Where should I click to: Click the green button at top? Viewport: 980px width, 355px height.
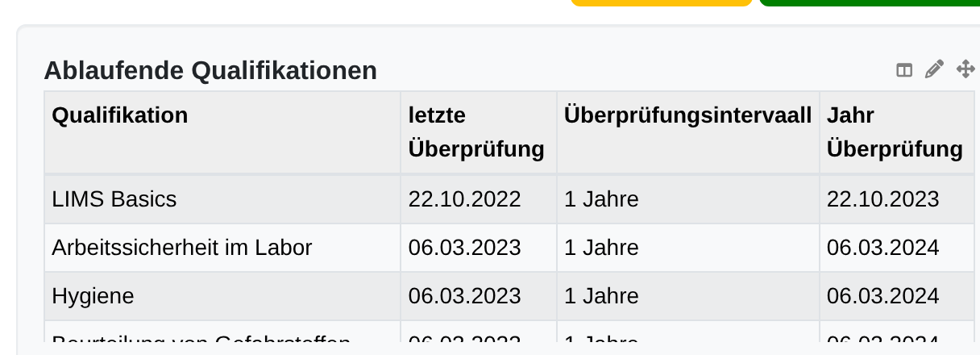point(870,3)
